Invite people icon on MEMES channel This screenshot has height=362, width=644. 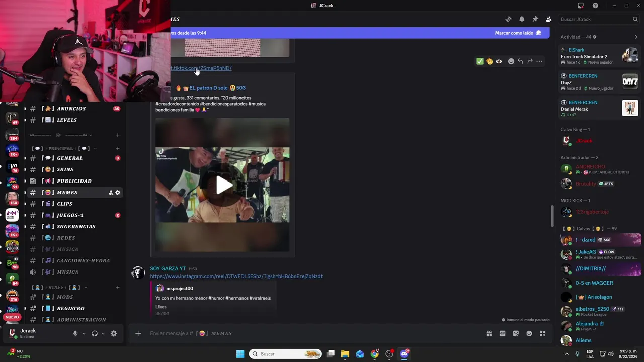coord(111,193)
